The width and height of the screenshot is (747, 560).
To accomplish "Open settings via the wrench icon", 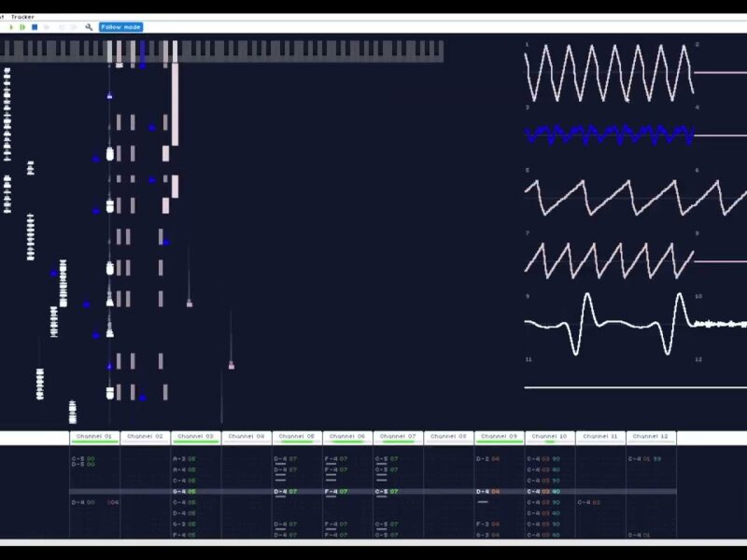I will [x=89, y=27].
